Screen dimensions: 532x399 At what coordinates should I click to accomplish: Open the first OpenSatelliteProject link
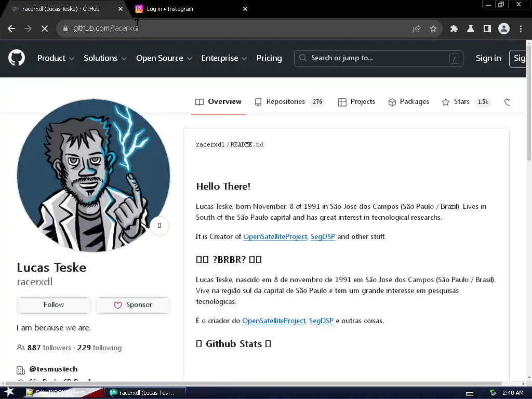[275, 236]
